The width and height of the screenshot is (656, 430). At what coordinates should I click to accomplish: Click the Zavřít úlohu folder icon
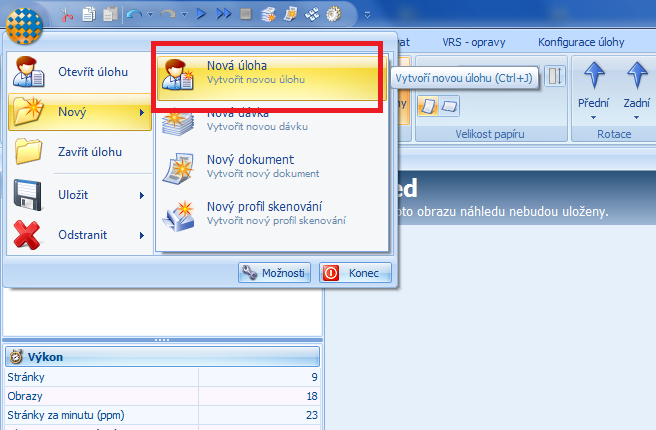[28, 151]
